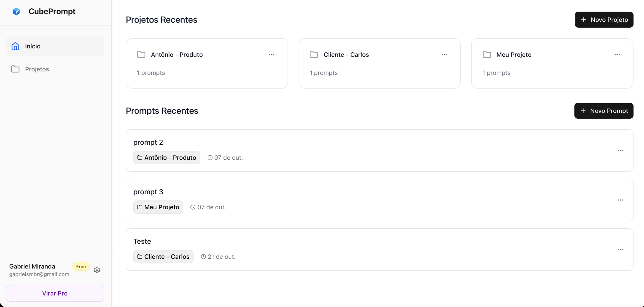Screen dimensions: 644x307
Task: Select the Meu Projeto tag on prompt 3
Action: tap(158, 207)
